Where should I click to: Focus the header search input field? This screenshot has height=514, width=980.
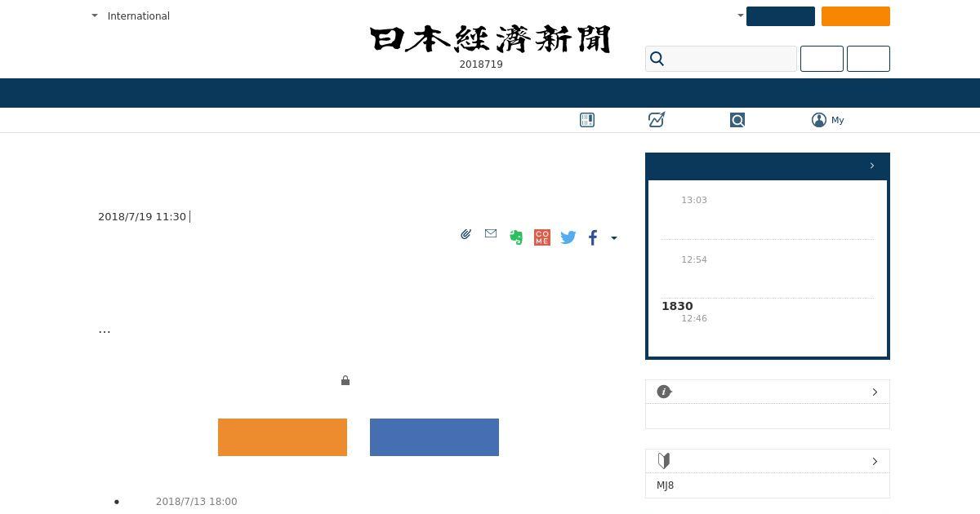(x=721, y=59)
